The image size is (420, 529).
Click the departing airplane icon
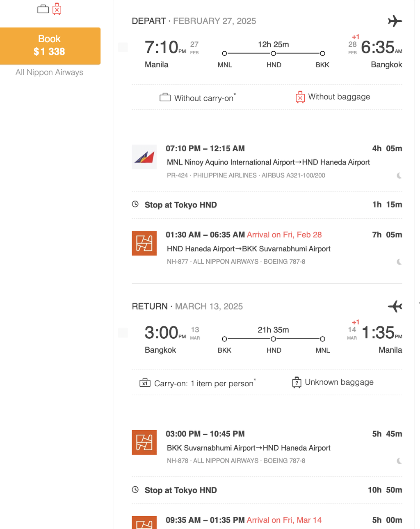pyautogui.click(x=395, y=21)
